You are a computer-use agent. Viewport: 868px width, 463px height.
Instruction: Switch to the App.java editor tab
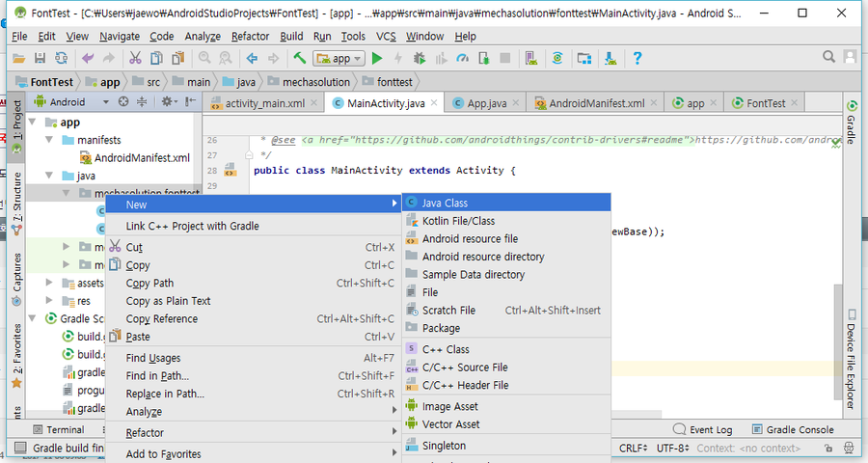486,103
